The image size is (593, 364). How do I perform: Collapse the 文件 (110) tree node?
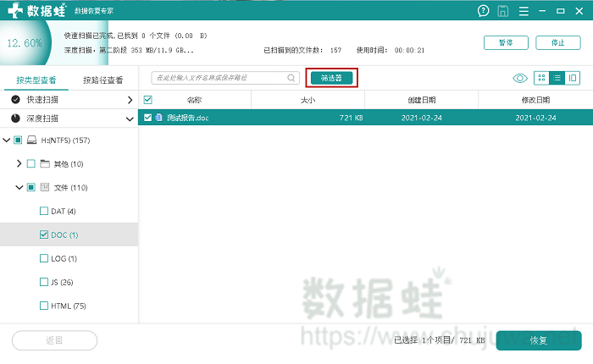click(19, 187)
